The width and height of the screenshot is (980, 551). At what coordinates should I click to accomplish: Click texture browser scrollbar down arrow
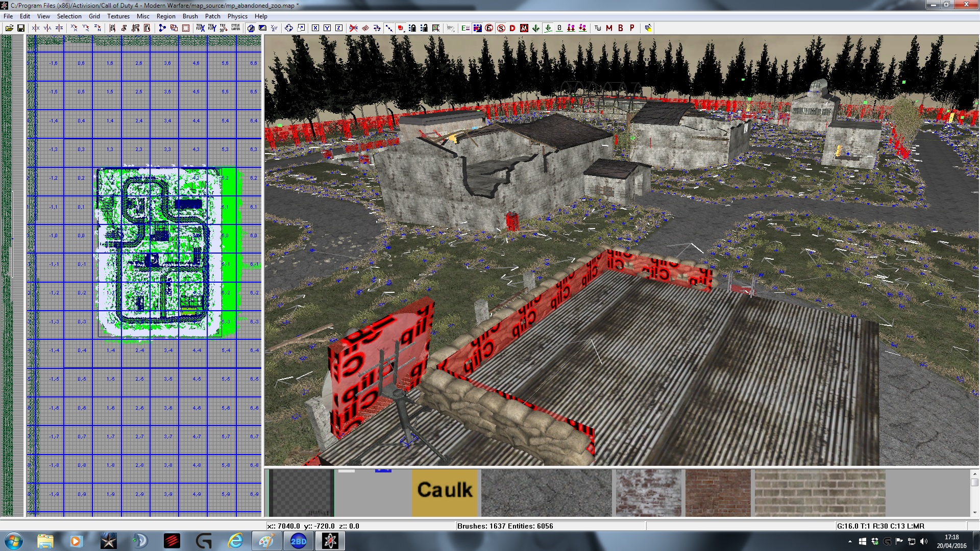pyautogui.click(x=974, y=513)
